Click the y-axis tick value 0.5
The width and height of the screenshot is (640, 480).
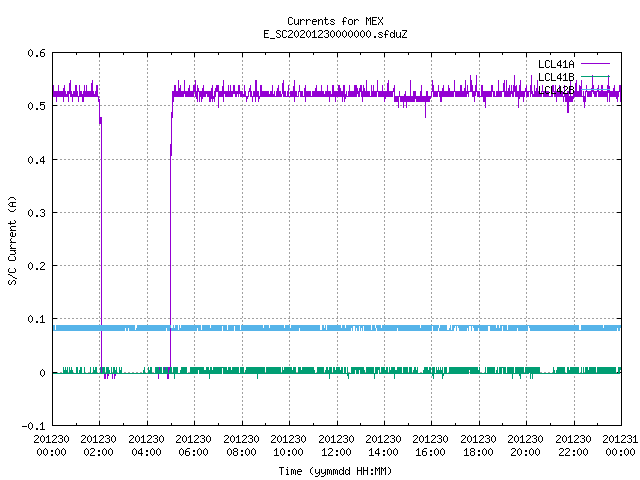[x=36, y=106]
